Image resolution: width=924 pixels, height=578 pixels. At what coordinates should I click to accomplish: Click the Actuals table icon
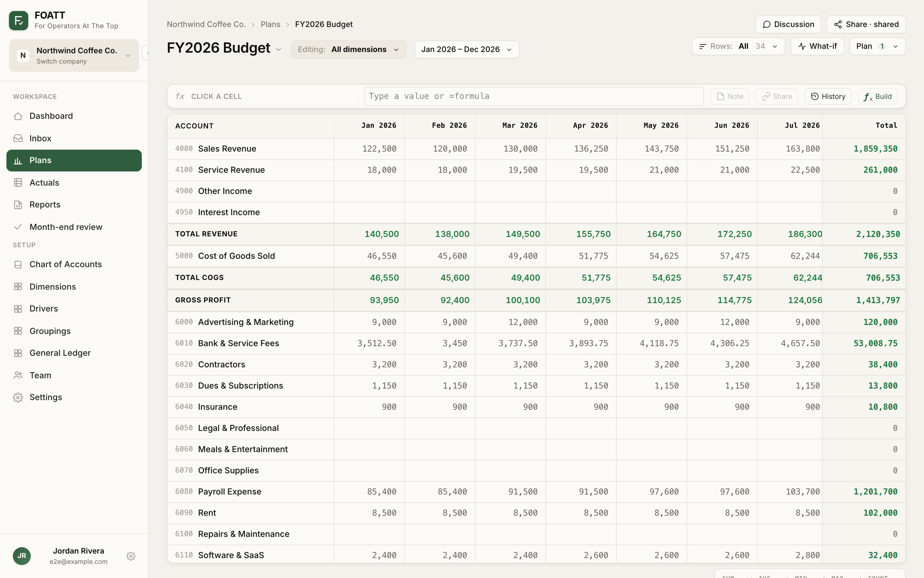point(18,183)
